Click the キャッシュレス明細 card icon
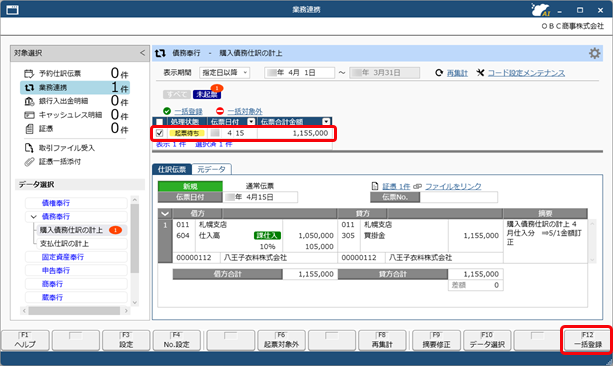This screenshot has height=366, width=613. pos(29,115)
